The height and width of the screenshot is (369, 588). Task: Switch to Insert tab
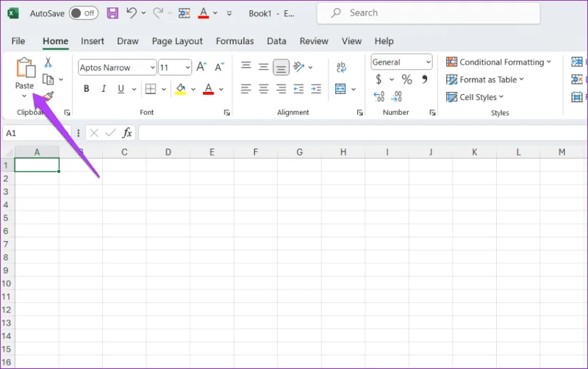(x=93, y=41)
